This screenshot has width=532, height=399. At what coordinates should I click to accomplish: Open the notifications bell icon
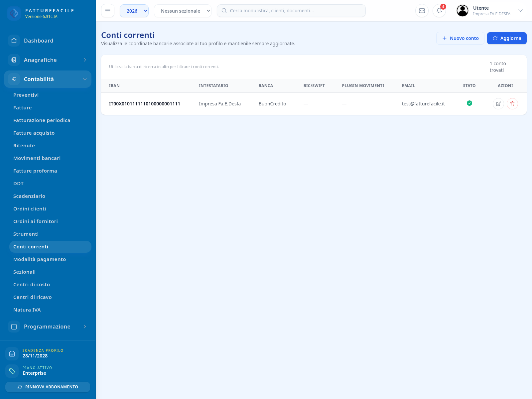(x=439, y=11)
